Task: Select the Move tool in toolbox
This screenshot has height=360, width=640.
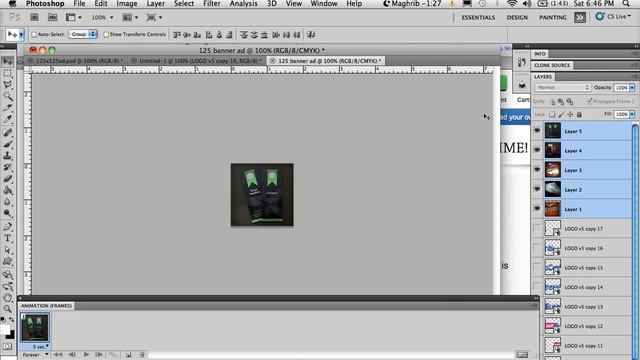Action: [7, 61]
